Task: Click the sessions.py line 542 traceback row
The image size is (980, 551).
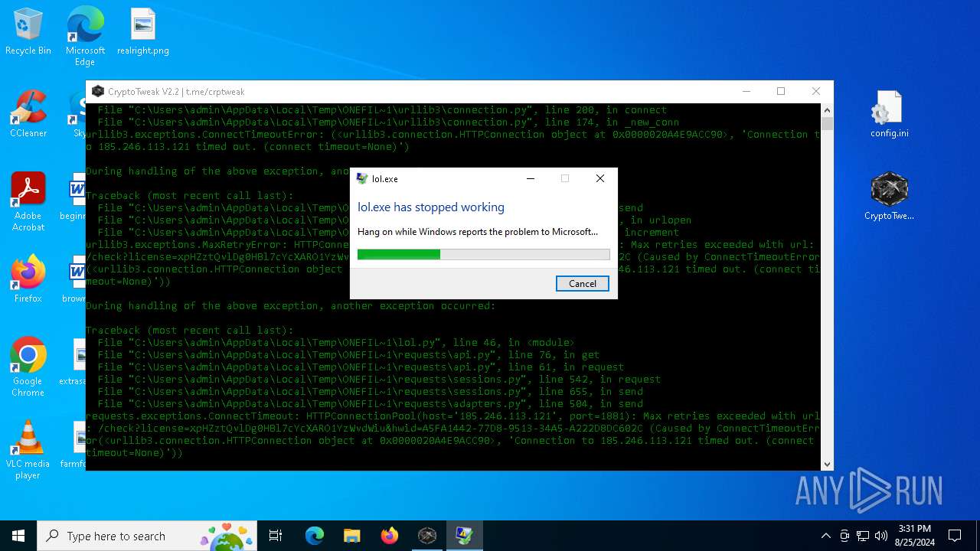Action: [379, 379]
